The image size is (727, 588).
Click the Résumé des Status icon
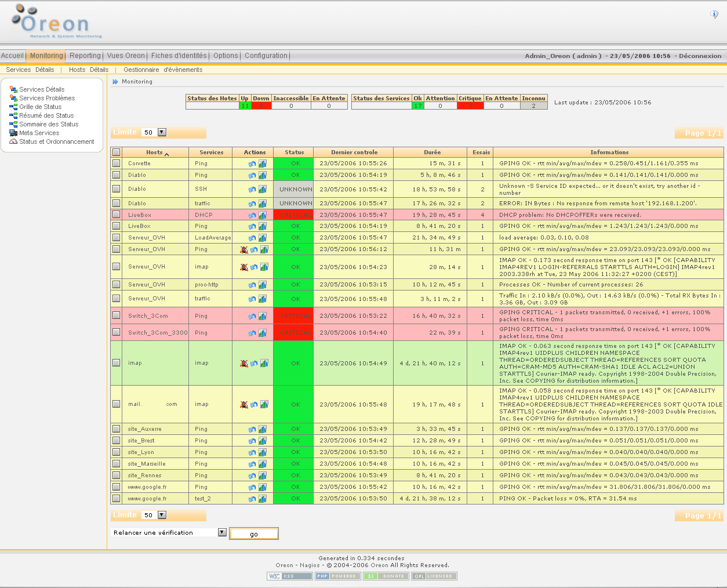pos(13,115)
